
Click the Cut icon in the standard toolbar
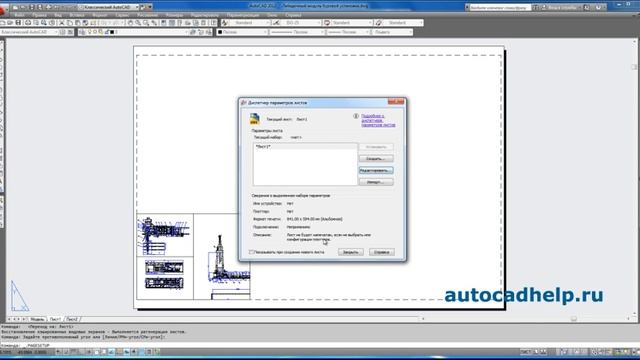click(62, 23)
